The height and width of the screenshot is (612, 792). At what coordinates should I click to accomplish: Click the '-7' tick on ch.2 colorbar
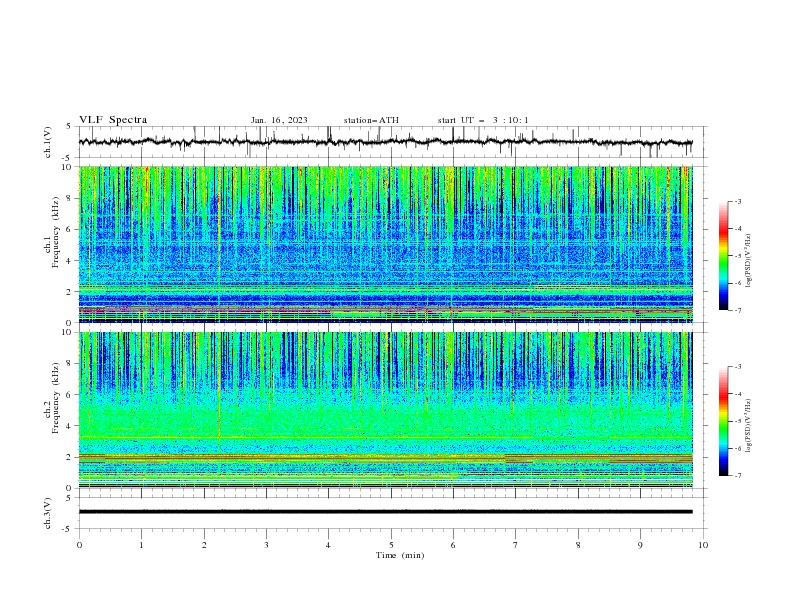(737, 476)
